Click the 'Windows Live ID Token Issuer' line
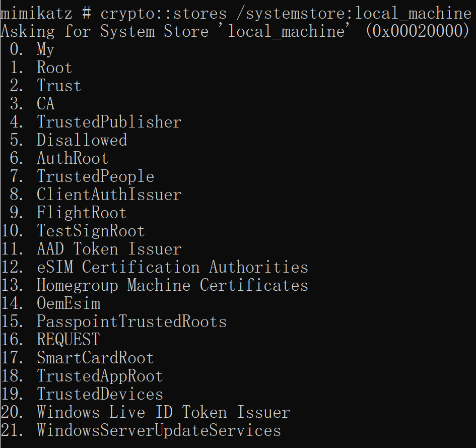Screen dimensions: 476x448 [x=164, y=412]
